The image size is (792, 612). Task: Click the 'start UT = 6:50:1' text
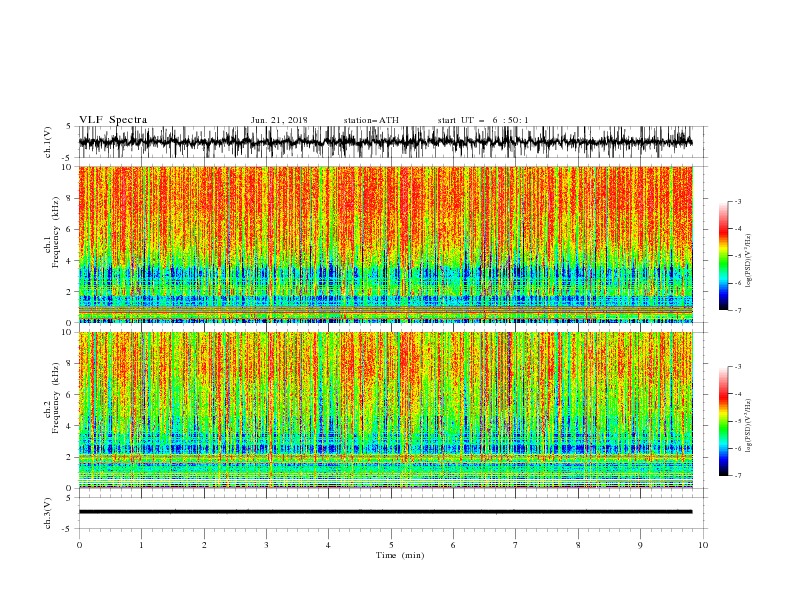[x=483, y=120]
